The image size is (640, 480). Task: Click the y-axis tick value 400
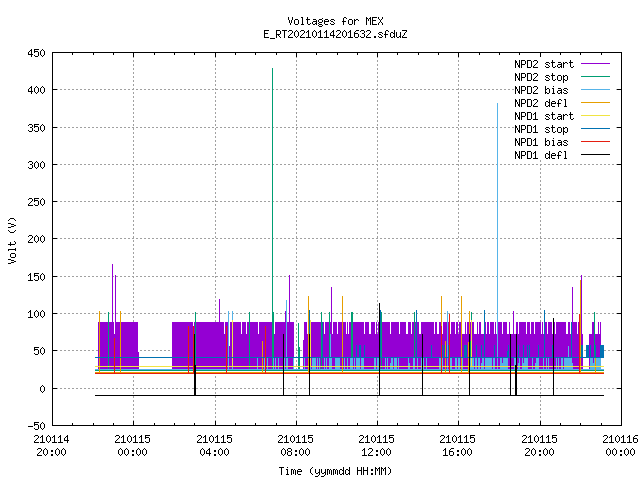[x=36, y=90]
